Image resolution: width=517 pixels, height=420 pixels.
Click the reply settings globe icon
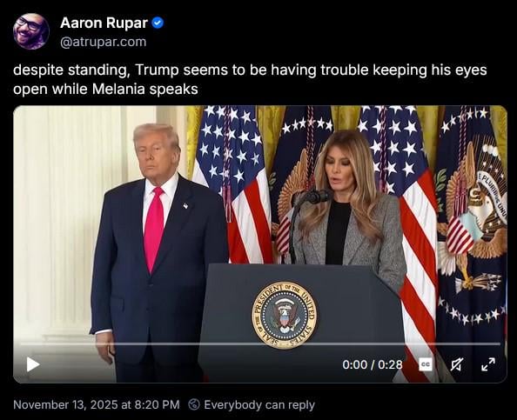[194, 404]
